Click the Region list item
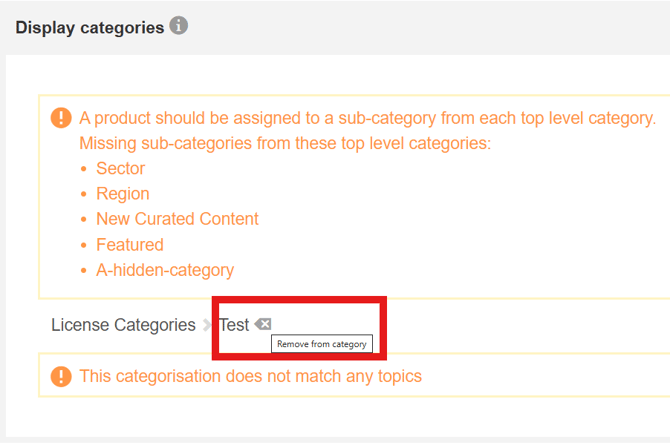This screenshot has height=448, width=670. pos(122,193)
